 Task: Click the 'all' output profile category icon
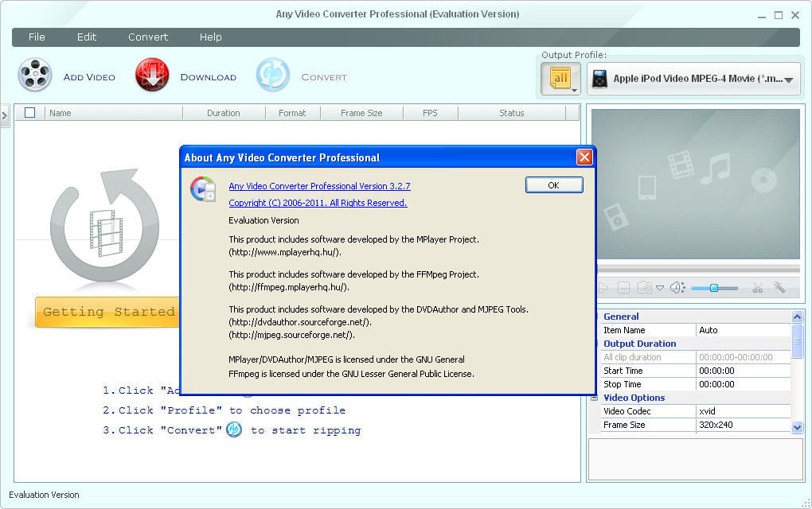tap(561, 80)
